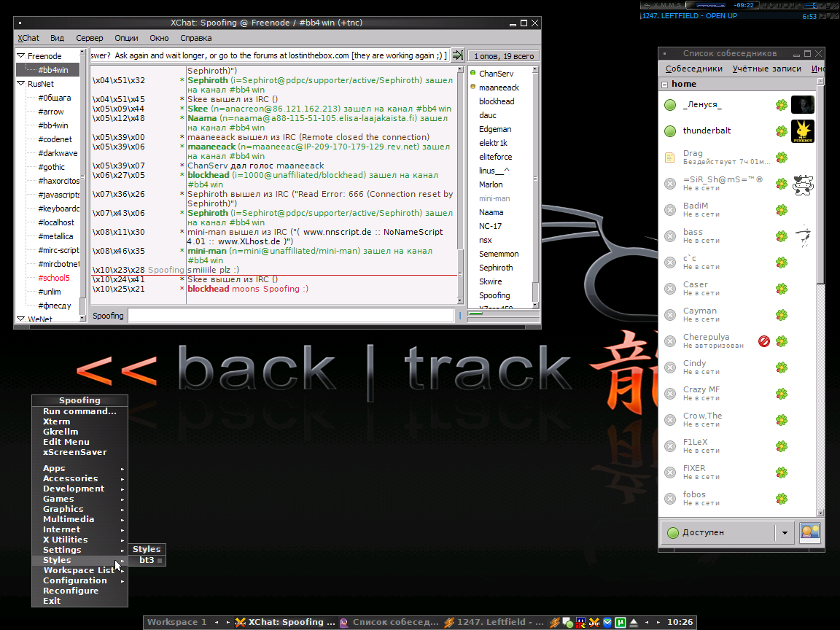Open the Опции menu in XChat

point(126,38)
